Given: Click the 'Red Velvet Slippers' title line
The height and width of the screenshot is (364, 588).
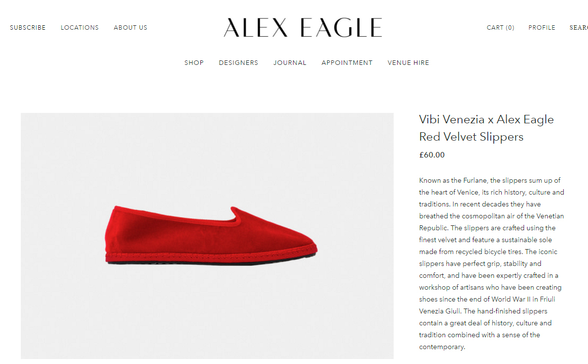Looking at the screenshot, I should [x=471, y=137].
